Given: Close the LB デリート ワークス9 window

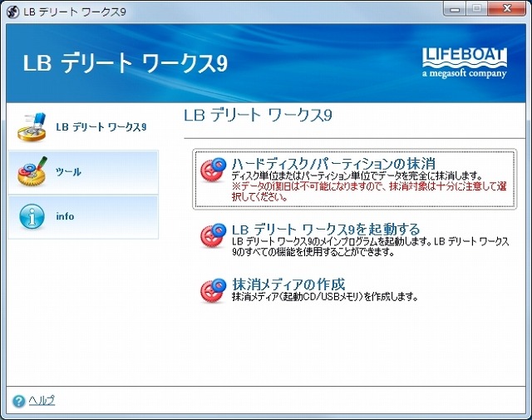Looking at the screenshot, I should pos(507,9).
